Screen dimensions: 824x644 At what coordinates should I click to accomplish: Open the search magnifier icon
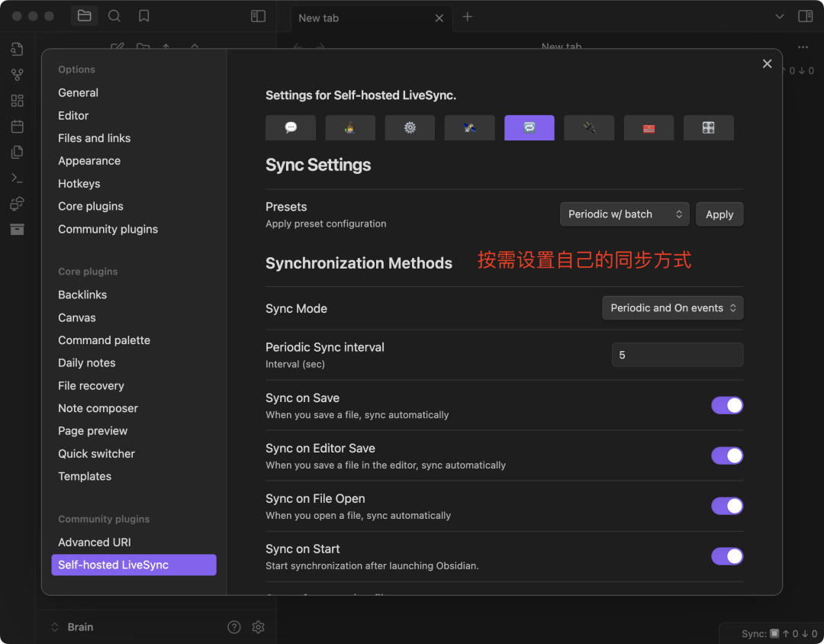tap(114, 16)
